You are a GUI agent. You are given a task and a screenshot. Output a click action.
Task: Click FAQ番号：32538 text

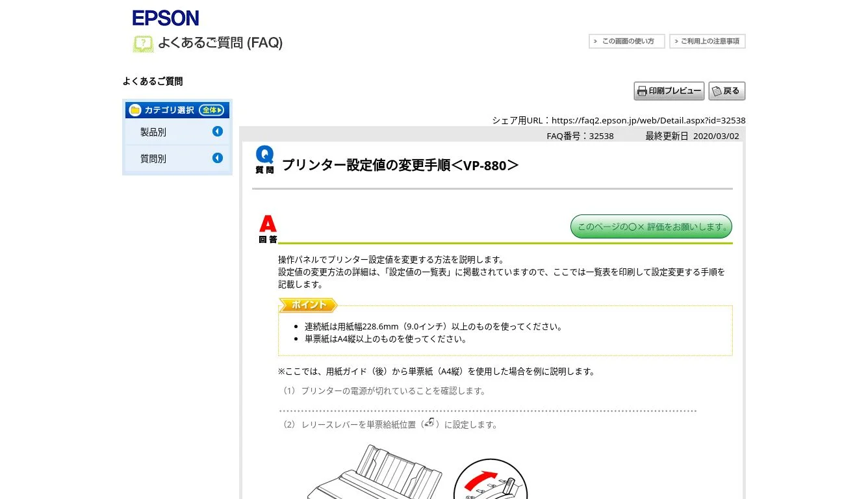580,136
